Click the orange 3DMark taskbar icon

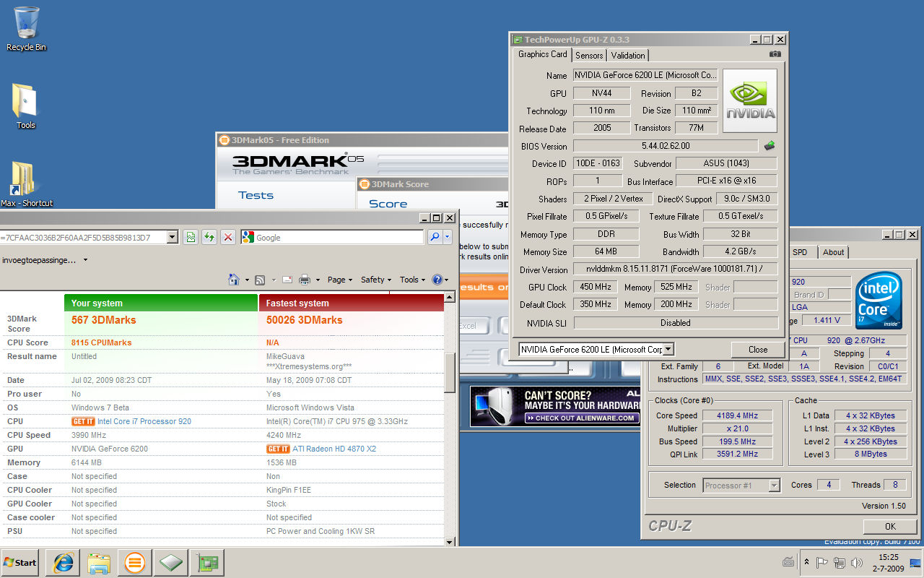(x=135, y=563)
